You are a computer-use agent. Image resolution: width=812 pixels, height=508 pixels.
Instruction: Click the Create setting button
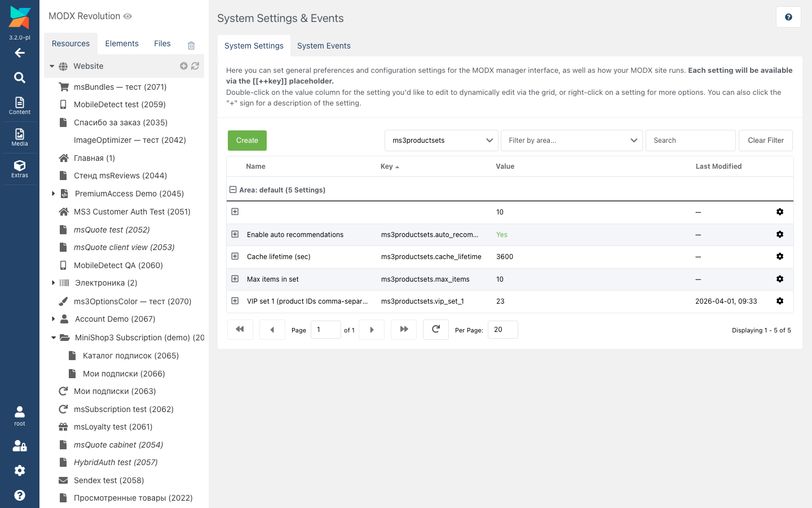pos(247,141)
